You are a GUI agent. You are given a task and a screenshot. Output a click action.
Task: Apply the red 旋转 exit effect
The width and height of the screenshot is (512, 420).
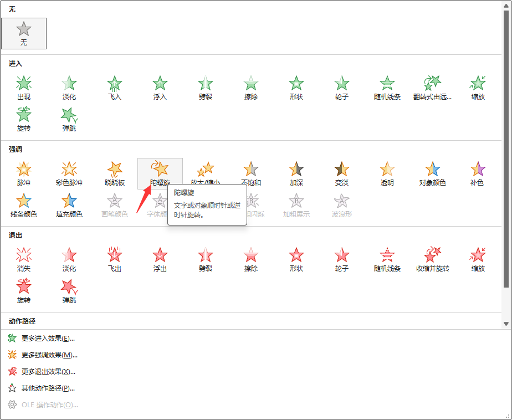[x=24, y=291]
